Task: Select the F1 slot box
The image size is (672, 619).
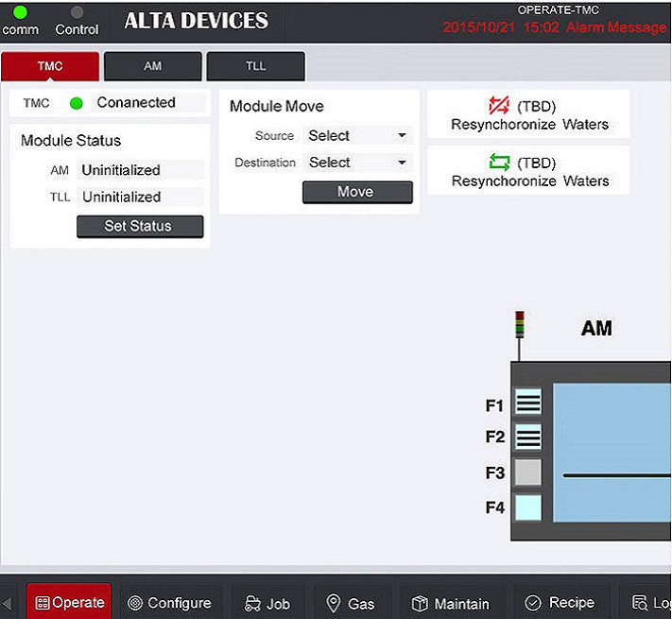Action: click(528, 403)
